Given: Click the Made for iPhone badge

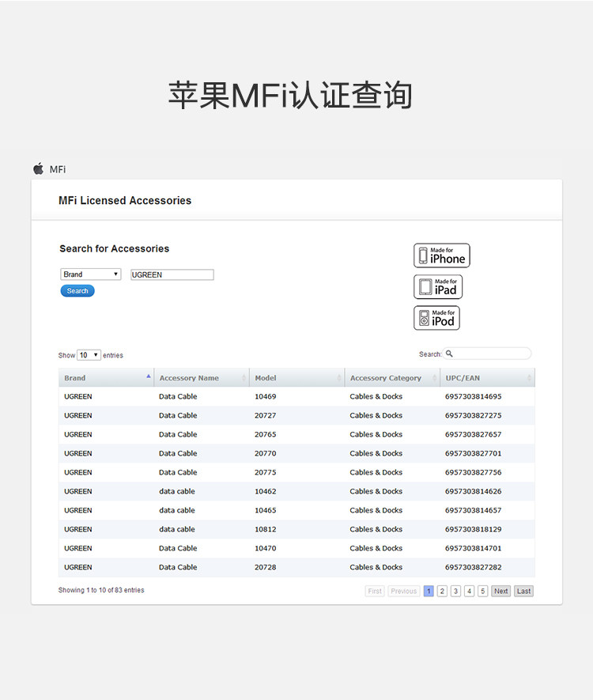Looking at the screenshot, I should (442, 255).
